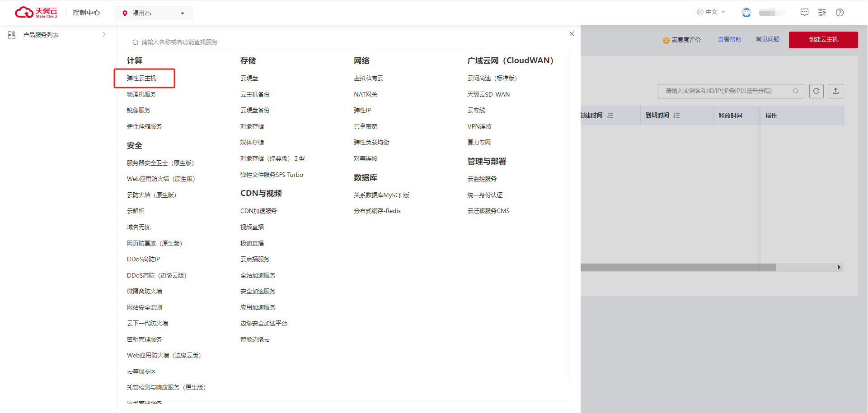
Task: Click the table horizontal scrollbar
Action: (678, 267)
